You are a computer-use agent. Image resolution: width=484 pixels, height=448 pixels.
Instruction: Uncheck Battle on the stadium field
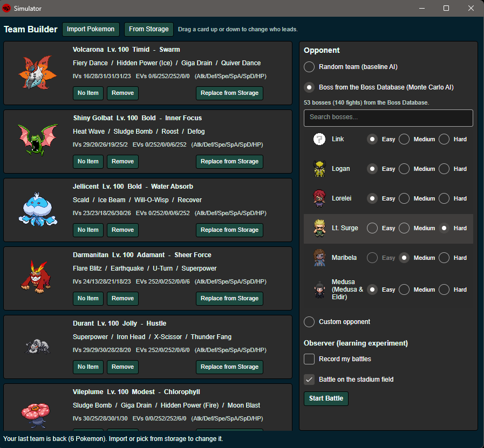click(x=309, y=379)
